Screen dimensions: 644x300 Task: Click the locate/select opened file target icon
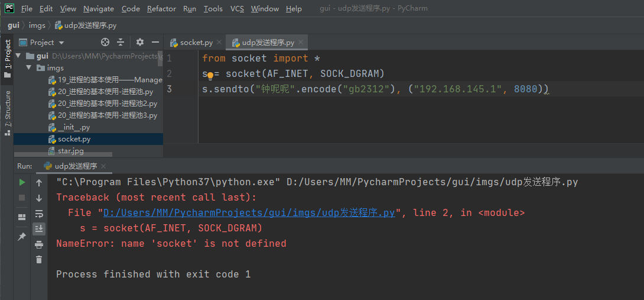pos(105,42)
